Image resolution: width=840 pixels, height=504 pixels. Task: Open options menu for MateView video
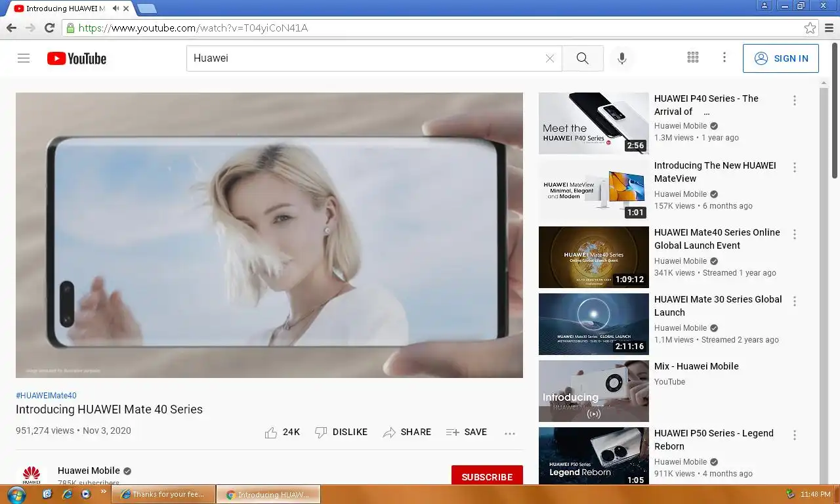(795, 167)
